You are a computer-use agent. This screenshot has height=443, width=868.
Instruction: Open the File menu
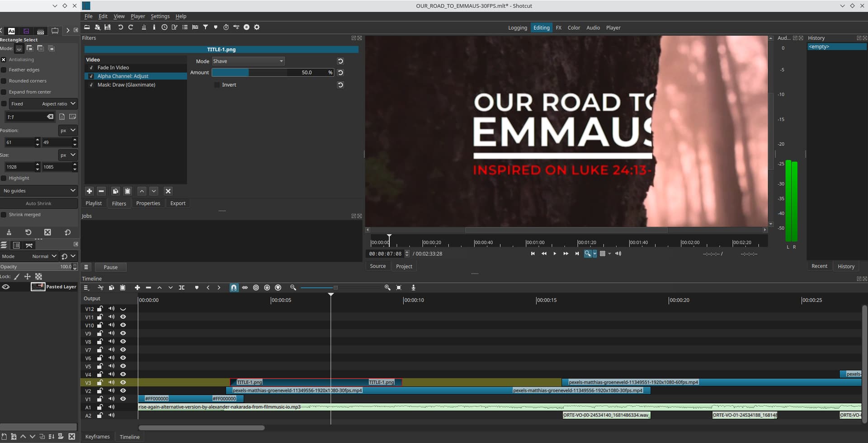[89, 16]
